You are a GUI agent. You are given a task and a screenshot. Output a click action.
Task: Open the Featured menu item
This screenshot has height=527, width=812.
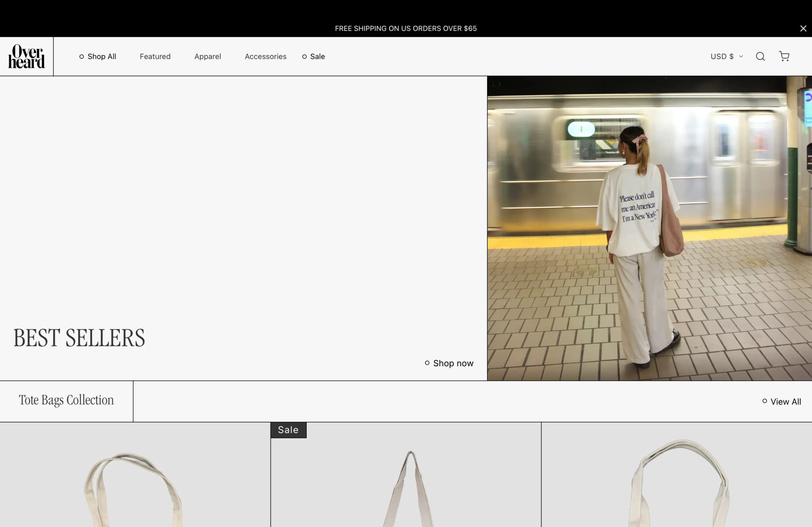pos(155,56)
